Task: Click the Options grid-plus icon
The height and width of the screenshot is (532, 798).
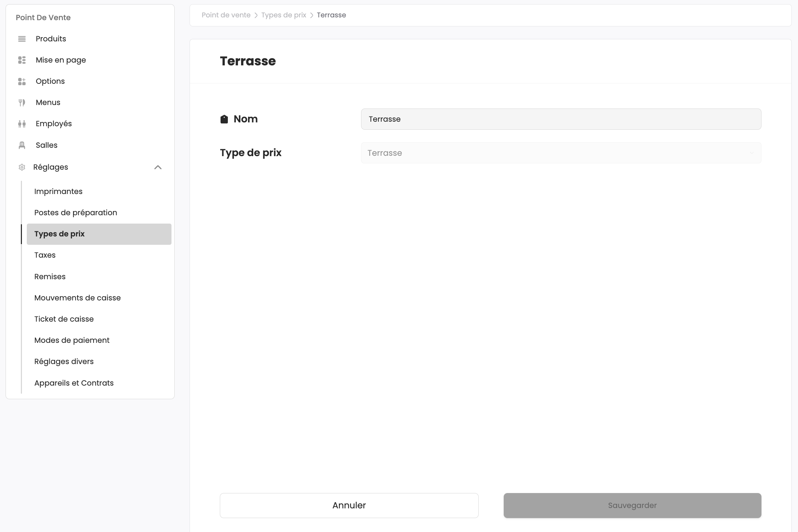Action: point(22,81)
